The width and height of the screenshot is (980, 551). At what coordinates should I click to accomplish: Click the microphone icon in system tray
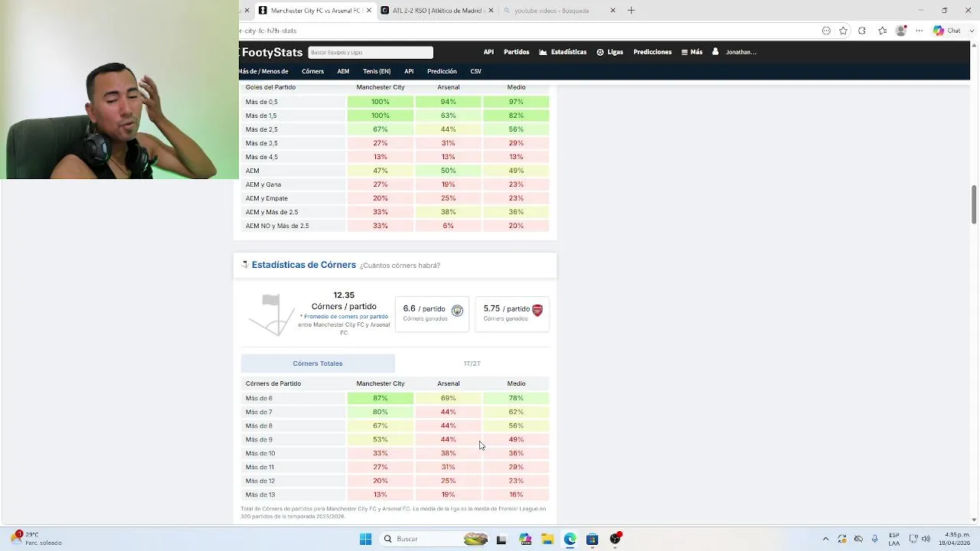point(874,539)
